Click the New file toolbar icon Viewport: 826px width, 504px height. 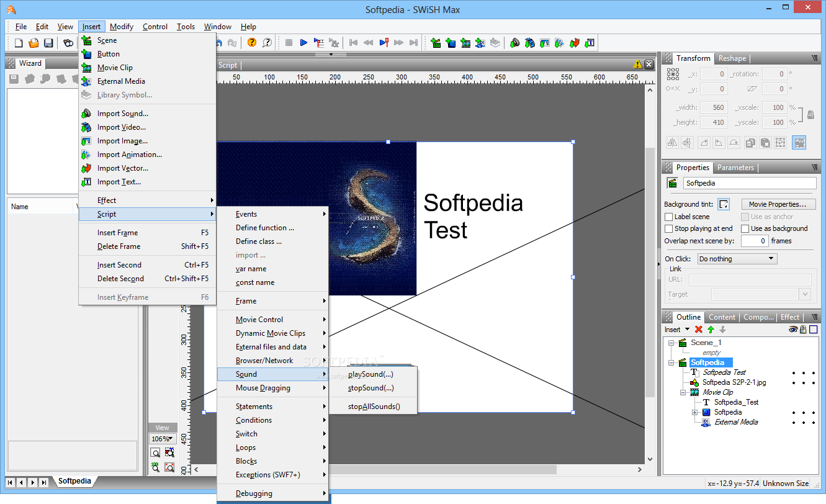(19, 43)
